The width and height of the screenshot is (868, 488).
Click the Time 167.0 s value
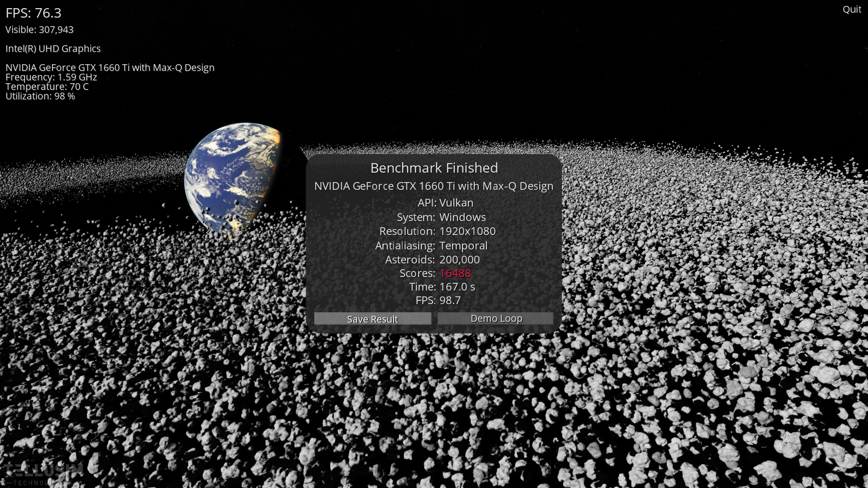pyautogui.click(x=457, y=287)
